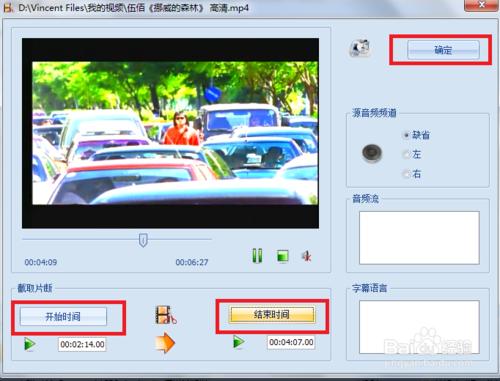Stop playback with the green square icon
The height and width of the screenshot is (381, 500).
pos(283,256)
